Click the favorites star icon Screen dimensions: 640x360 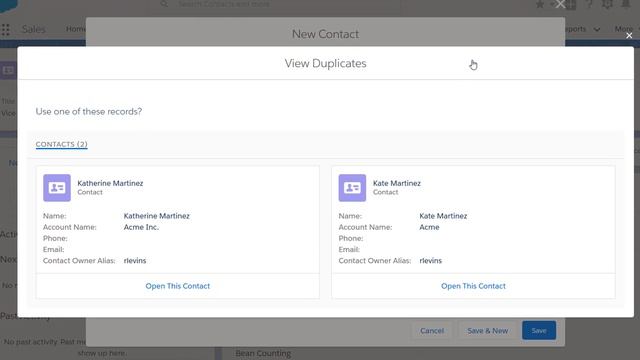point(540,4)
